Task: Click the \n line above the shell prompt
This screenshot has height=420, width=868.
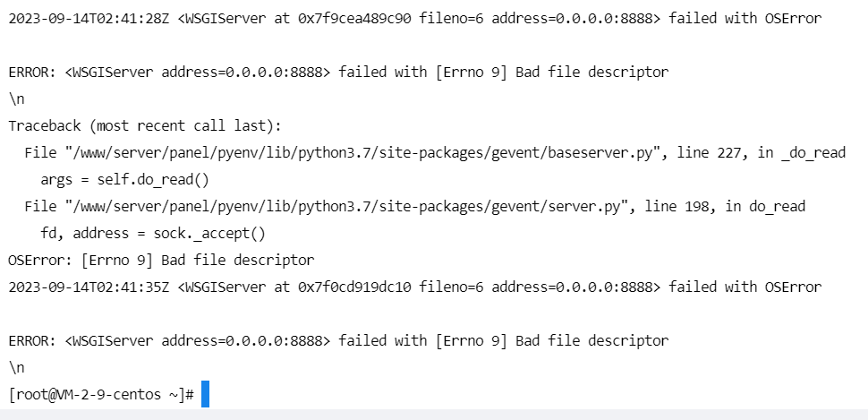Action: click(17, 368)
